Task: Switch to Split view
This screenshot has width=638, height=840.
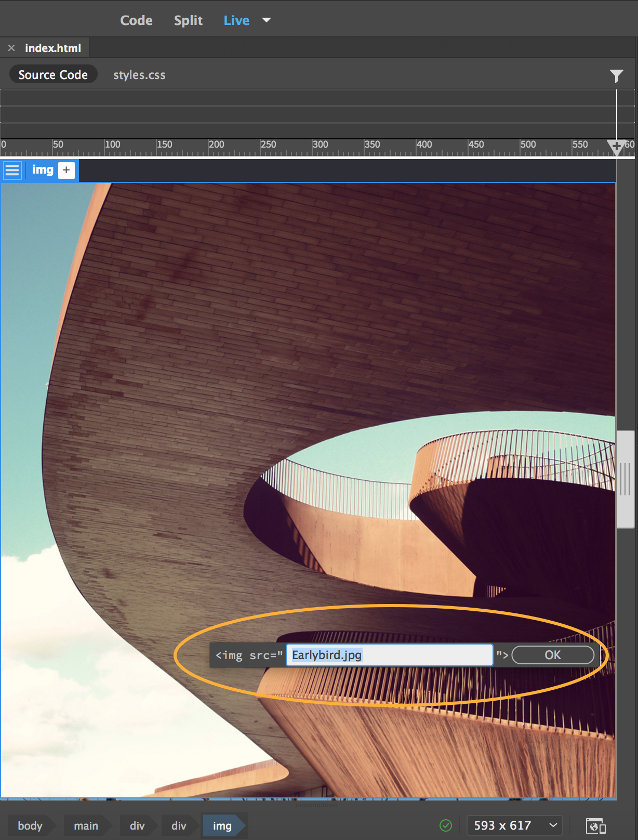Action: (x=188, y=20)
